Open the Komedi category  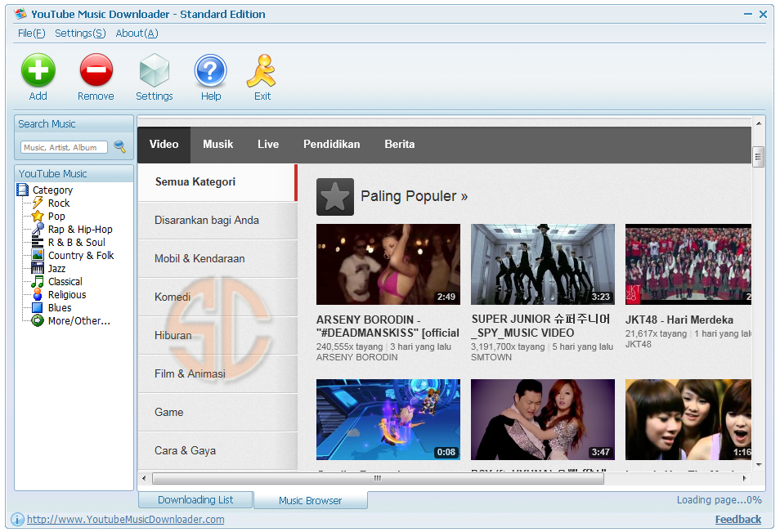217,297
